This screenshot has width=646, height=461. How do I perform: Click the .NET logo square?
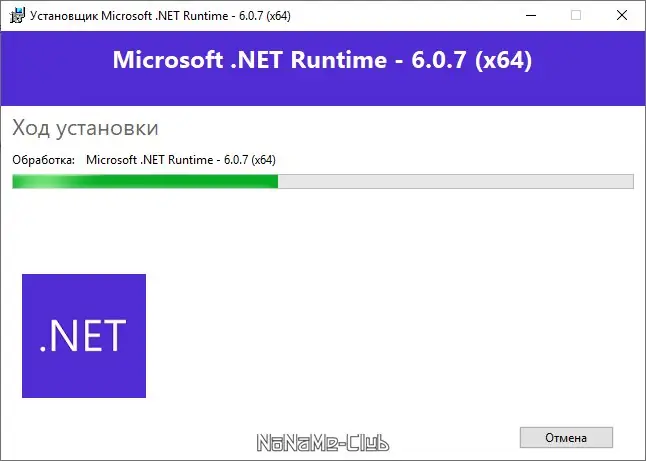(84, 336)
